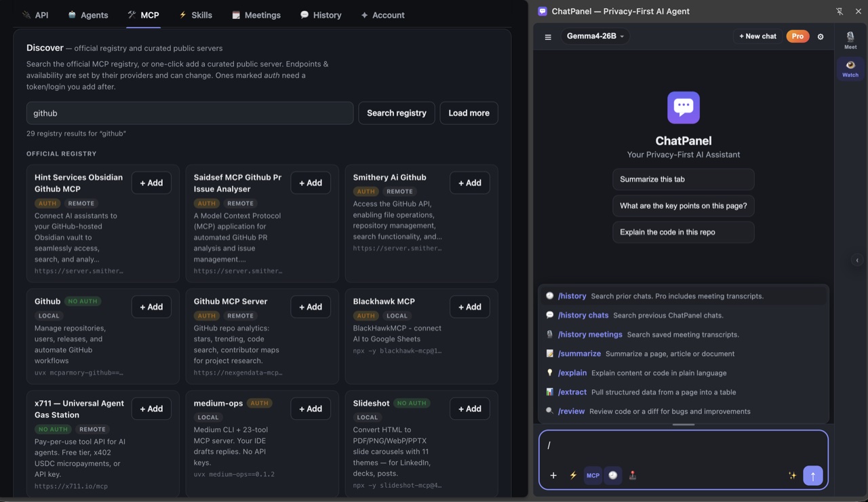Send the message with the arrow button
868x502 pixels.
coord(813,476)
